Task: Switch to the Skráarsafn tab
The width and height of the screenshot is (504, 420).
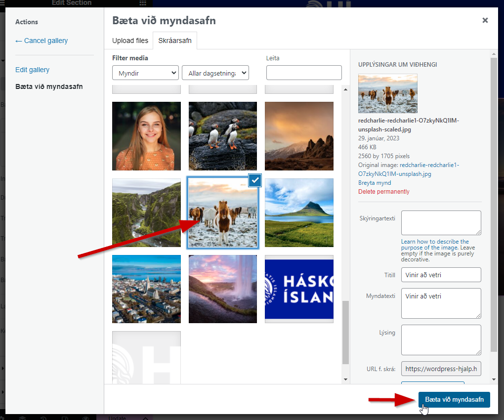Action: click(x=175, y=41)
